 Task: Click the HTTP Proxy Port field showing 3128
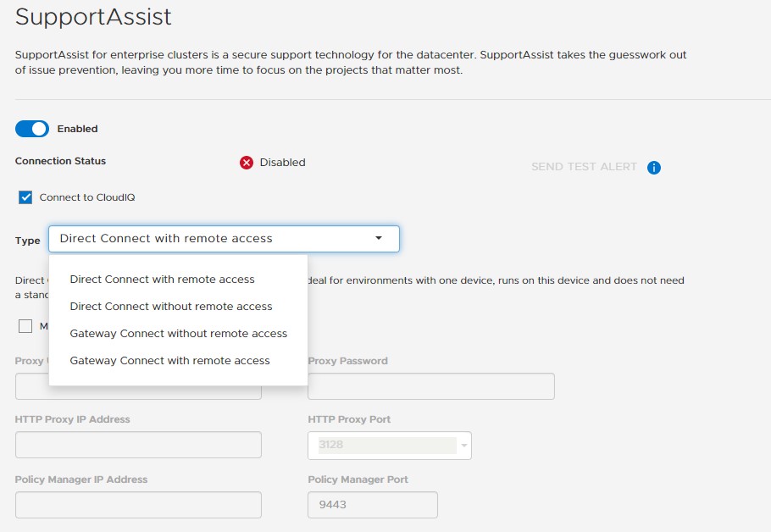click(x=381, y=445)
